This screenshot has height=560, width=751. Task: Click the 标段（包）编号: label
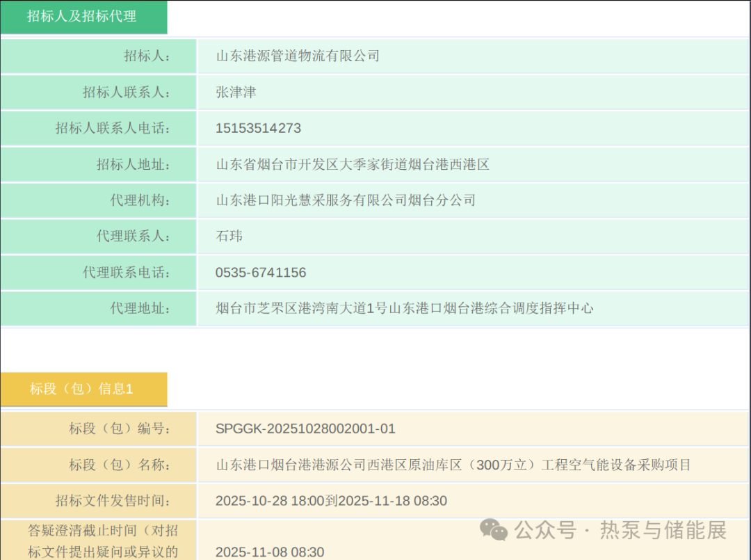tap(120, 429)
